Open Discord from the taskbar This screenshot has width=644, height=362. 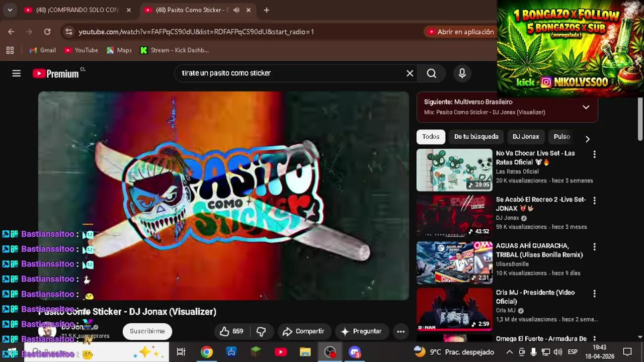point(355,352)
